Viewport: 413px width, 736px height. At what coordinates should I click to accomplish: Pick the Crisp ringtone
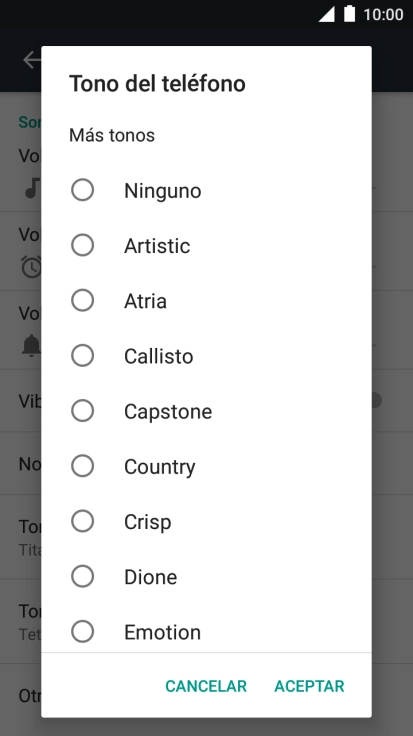tap(206, 521)
